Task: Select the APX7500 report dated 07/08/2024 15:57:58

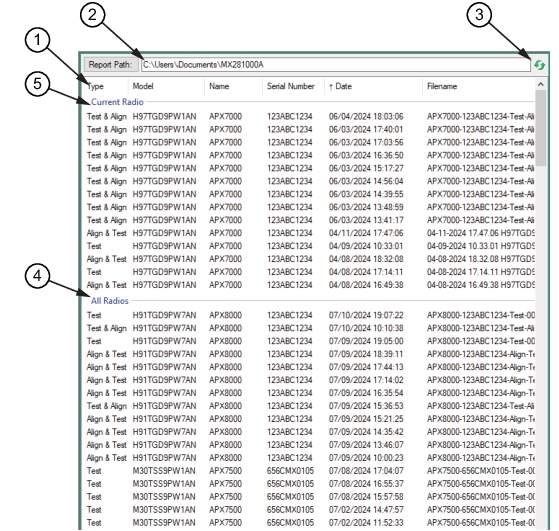Action: 310,497
